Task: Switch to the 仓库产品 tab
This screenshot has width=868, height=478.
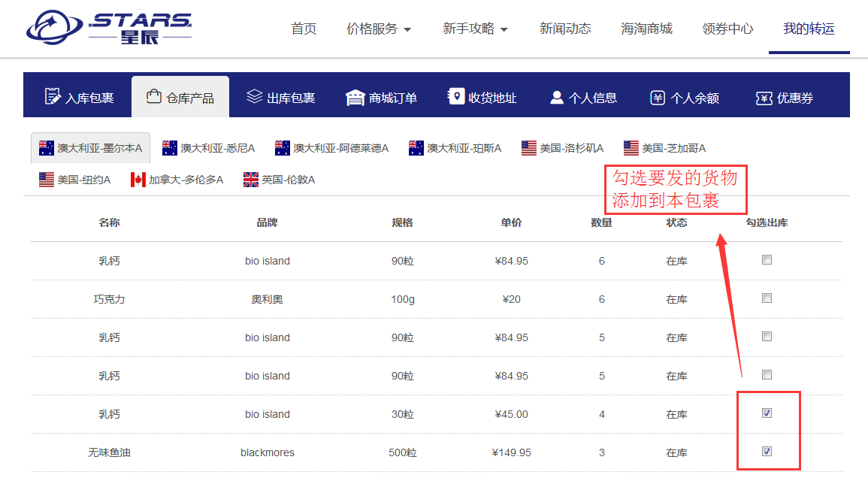Action: coord(180,97)
